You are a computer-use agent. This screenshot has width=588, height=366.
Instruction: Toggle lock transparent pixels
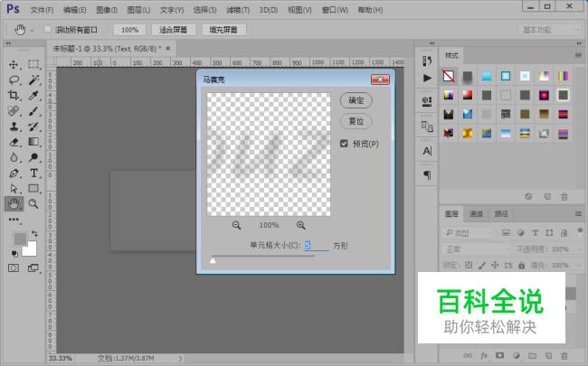[469, 265]
